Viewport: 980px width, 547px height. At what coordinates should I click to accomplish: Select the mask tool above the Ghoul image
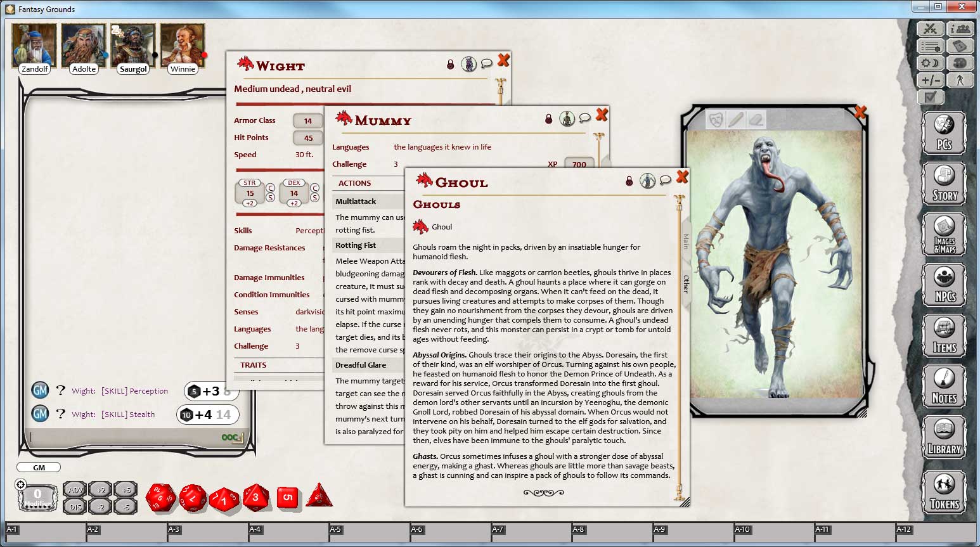[715, 119]
